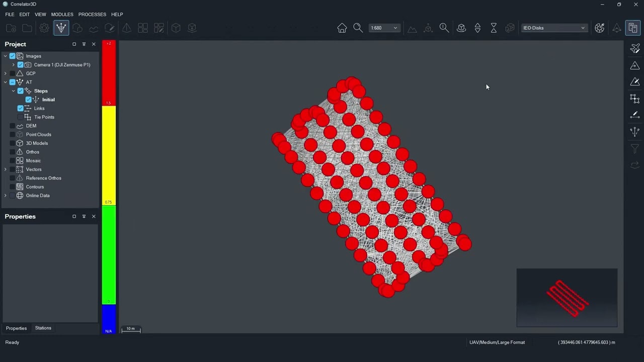Viewport: 644px width, 362px height.
Task: Click the open project folder icon
Action: [27, 28]
